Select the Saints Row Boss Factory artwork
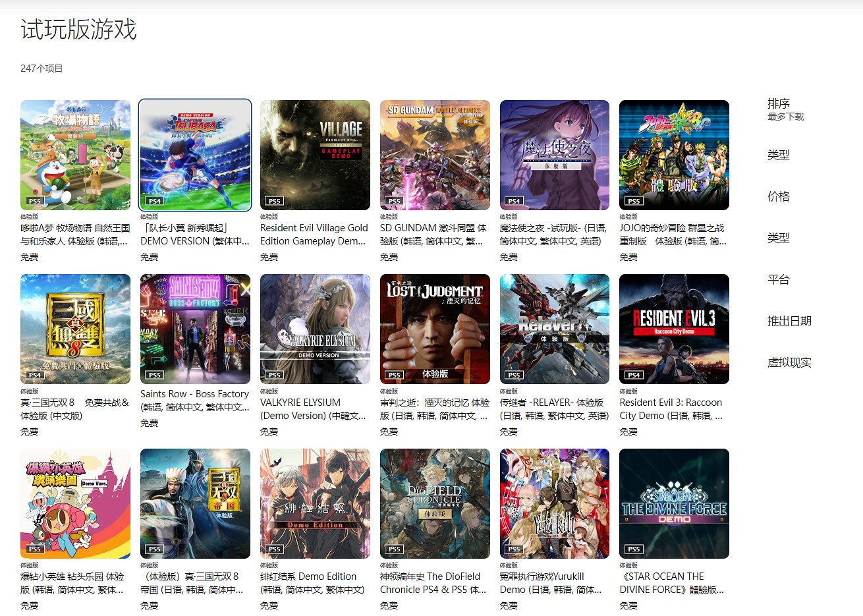 pyautogui.click(x=195, y=329)
